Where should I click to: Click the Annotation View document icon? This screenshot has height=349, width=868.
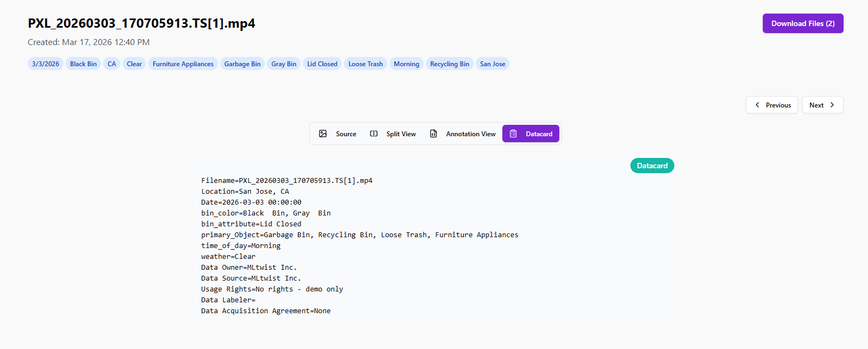click(433, 134)
